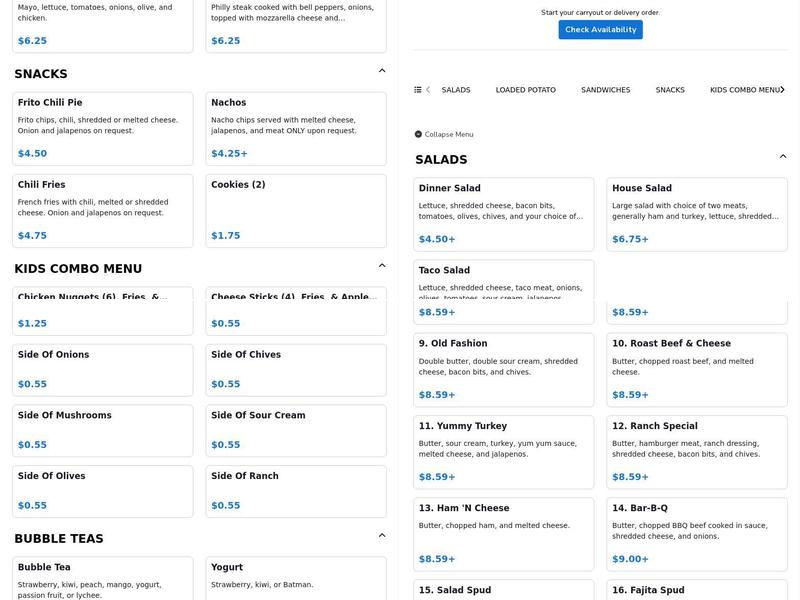Jump to the Salads category tab
The height and width of the screenshot is (600, 800).
pyautogui.click(x=455, y=90)
